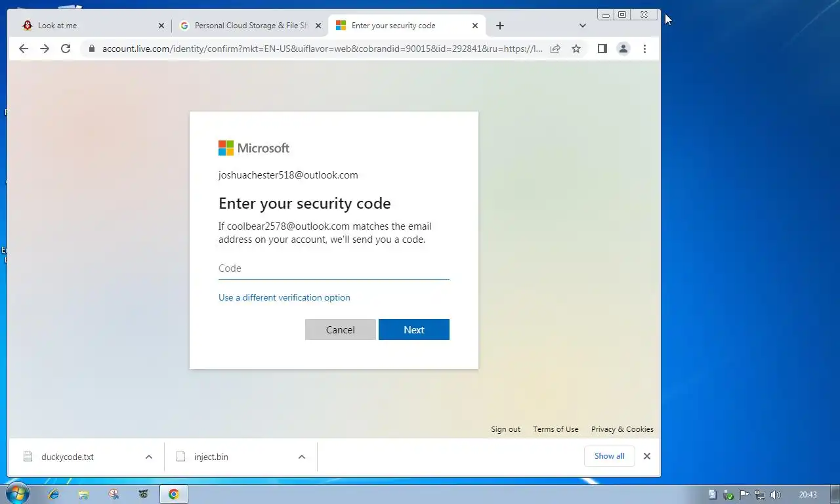840x504 pixels.
Task: Click Use a different verification option
Action: (x=284, y=297)
